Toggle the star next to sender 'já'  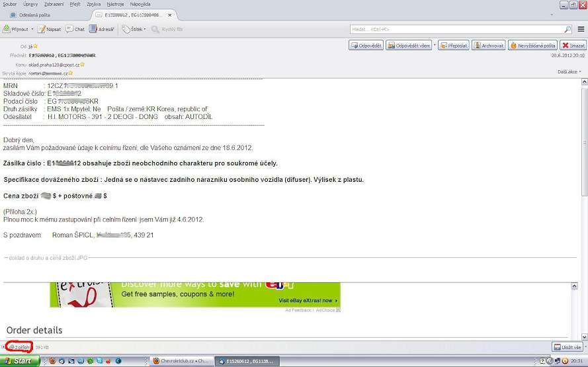click(x=36, y=46)
